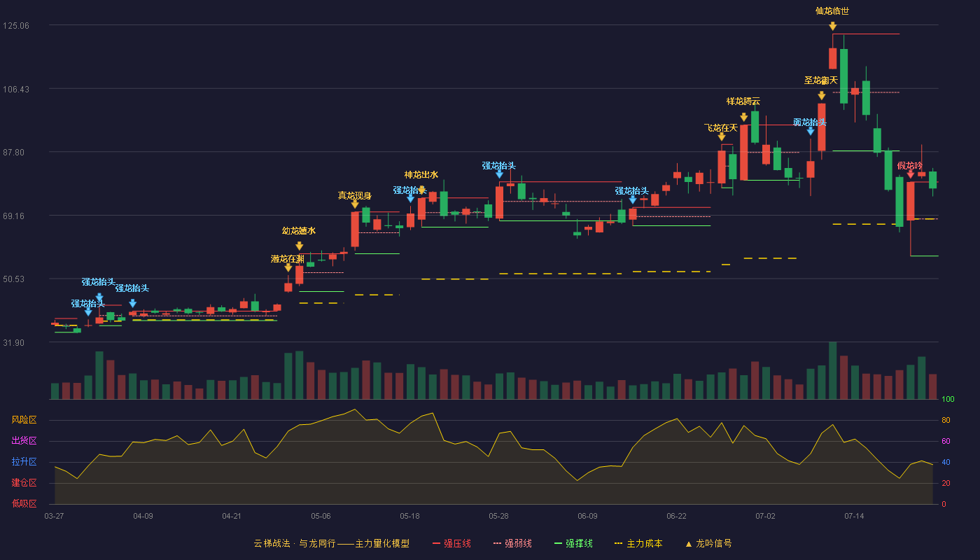The width and height of the screenshot is (980, 560).
Task: Select the 低吸区 zone label
Action: [x=24, y=503]
